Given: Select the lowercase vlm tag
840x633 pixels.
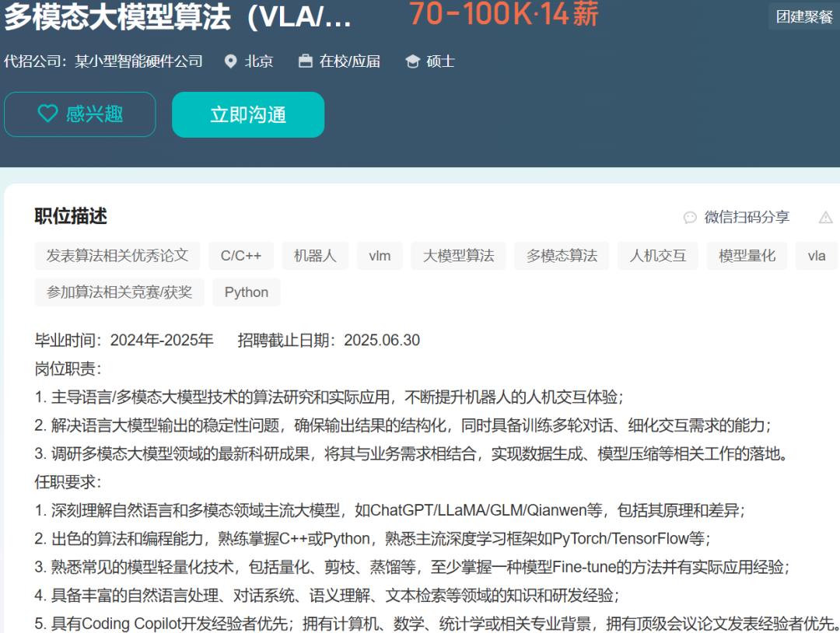Looking at the screenshot, I should [380, 256].
